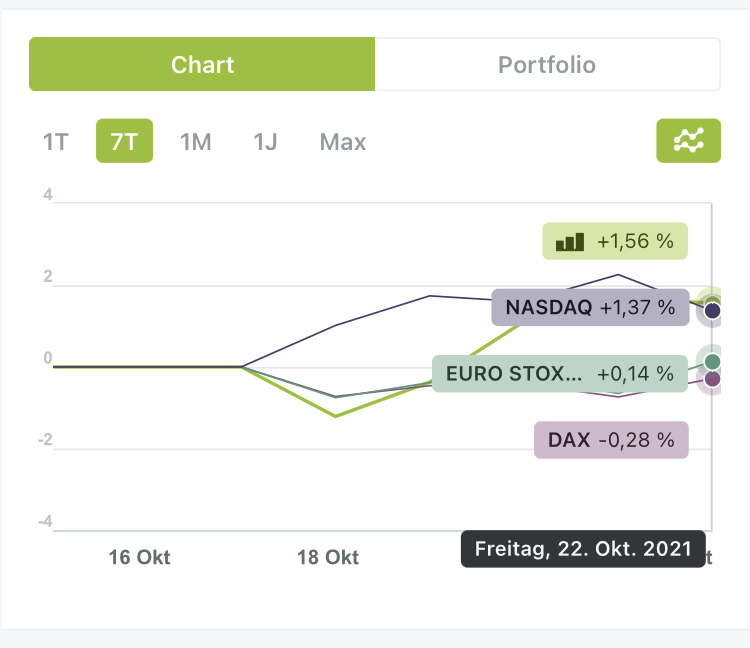
Task: Open the Portfolio tab
Action: point(547,65)
